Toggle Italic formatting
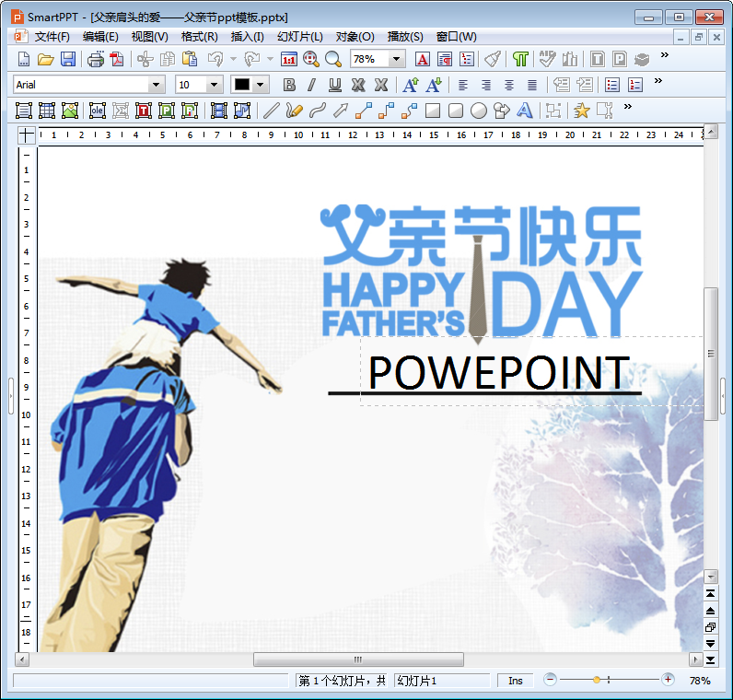 [x=312, y=85]
